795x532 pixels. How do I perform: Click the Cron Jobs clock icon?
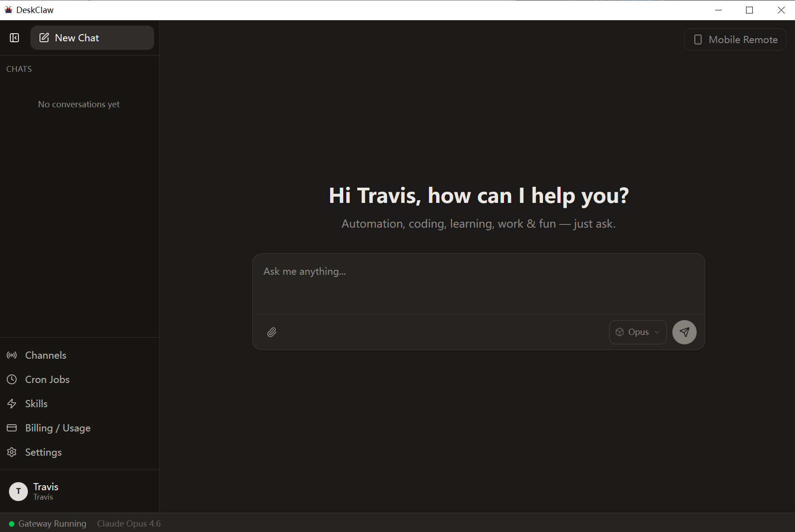pyautogui.click(x=12, y=379)
